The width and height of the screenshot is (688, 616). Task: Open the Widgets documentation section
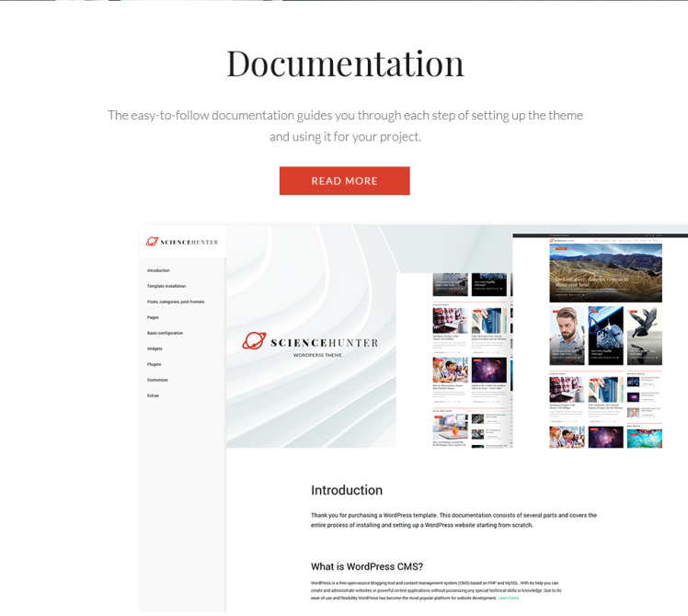pos(155,348)
